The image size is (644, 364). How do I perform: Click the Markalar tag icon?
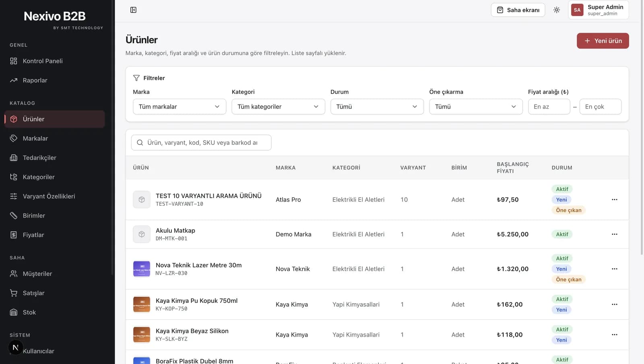point(14,138)
